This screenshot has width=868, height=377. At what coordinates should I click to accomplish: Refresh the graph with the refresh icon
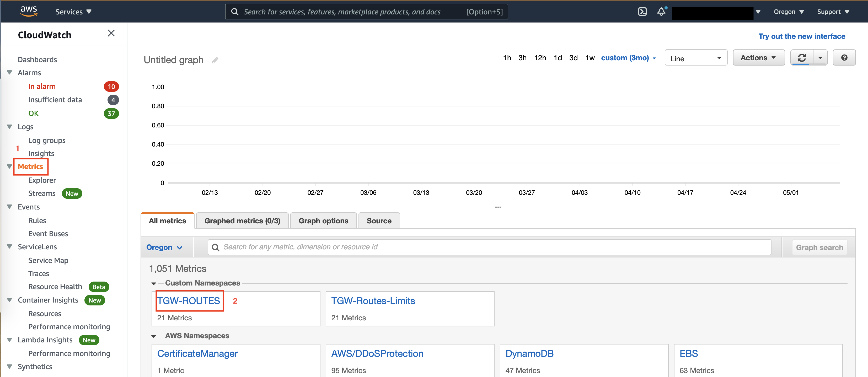(x=802, y=58)
